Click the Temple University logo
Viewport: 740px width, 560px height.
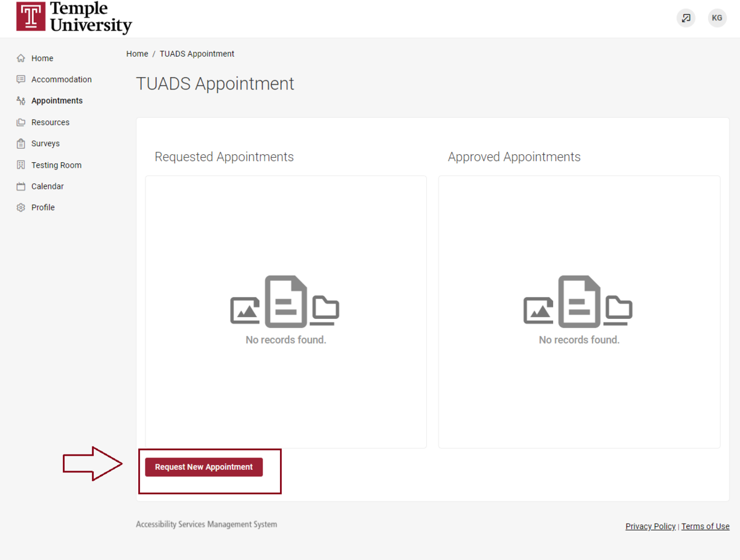coord(74,17)
